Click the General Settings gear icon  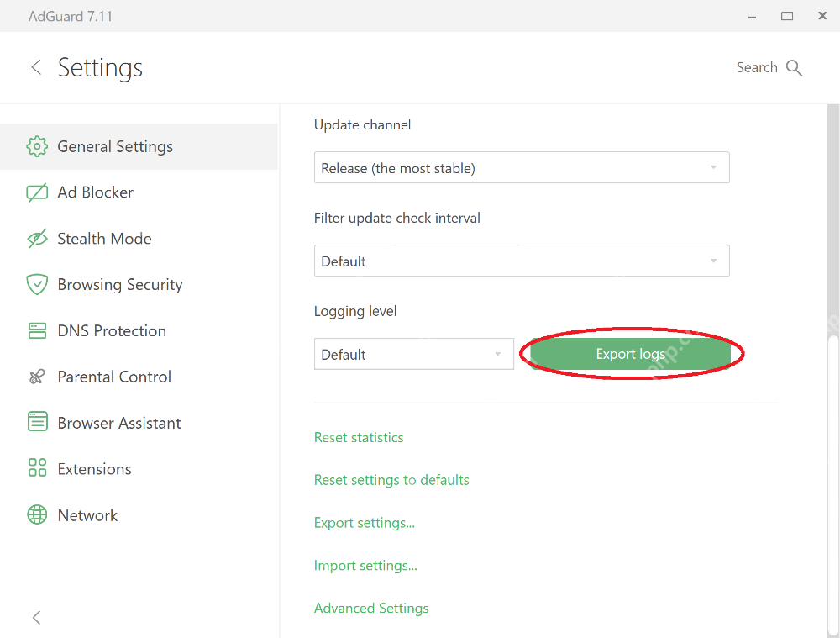[37, 146]
